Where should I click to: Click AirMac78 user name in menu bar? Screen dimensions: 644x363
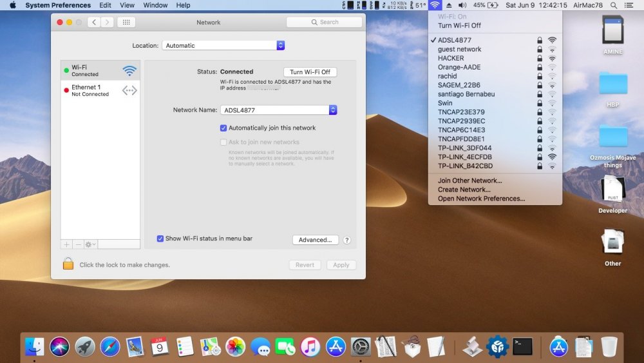[x=588, y=5]
